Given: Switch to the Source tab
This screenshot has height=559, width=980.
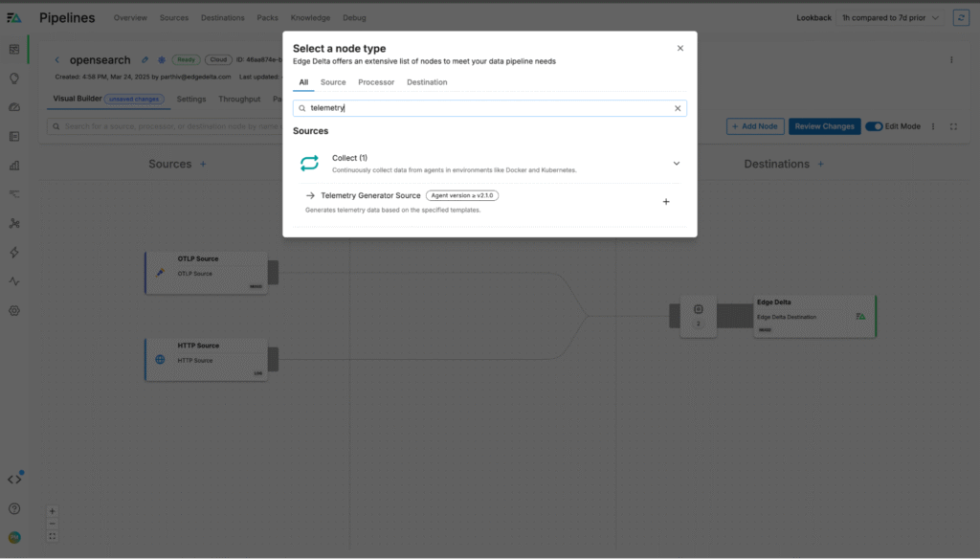Looking at the screenshot, I should coord(333,82).
